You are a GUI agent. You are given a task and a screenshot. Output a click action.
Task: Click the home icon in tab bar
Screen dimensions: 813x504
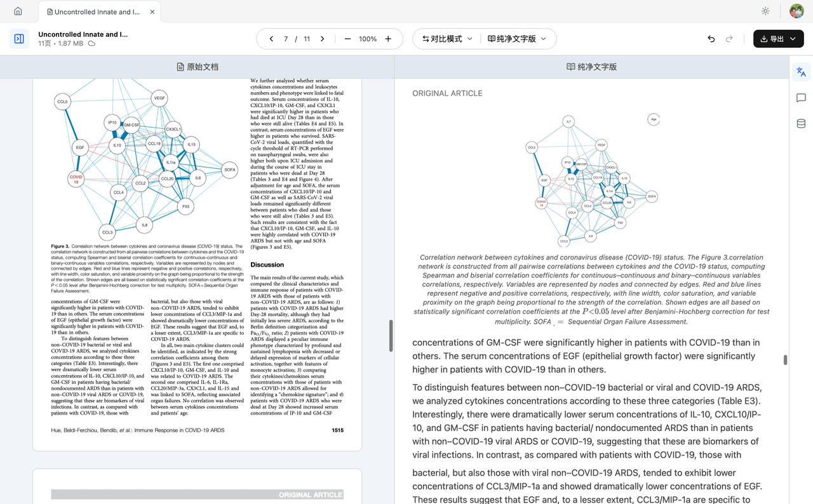18,11
